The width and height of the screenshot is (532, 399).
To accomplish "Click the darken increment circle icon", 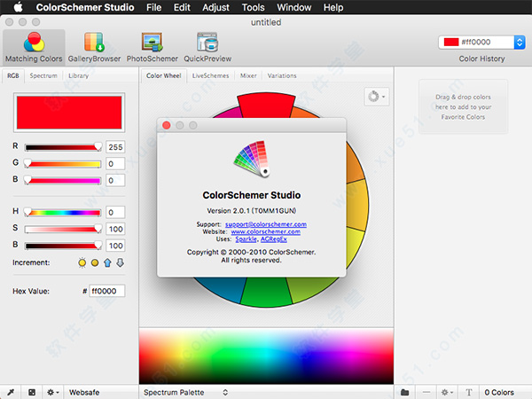I will (95, 262).
